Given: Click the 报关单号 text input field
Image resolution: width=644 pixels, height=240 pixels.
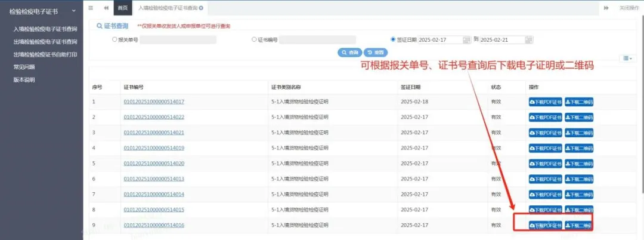Looking at the screenshot, I should (178, 40).
